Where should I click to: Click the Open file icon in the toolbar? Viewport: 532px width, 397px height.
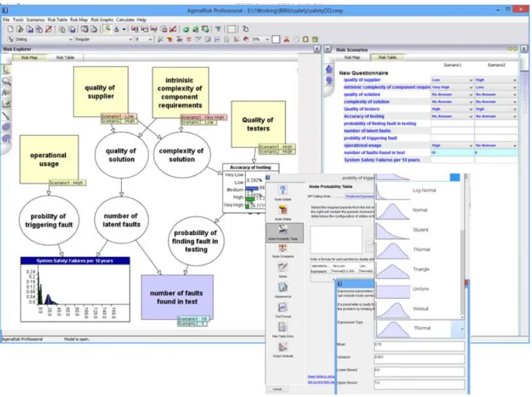tap(20, 29)
